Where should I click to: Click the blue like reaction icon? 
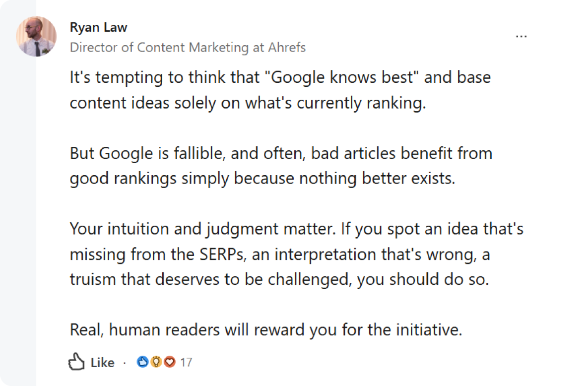(143, 362)
